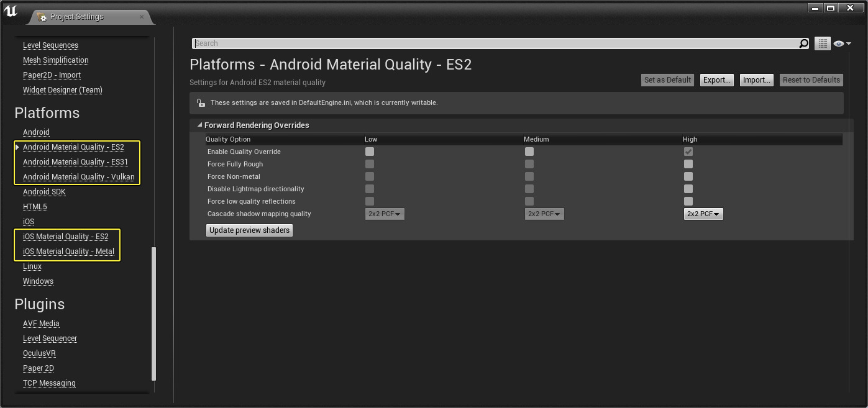This screenshot has height=408, width=868.
Task: Click the arrow beside Android Material Quality - ES2
Action: click(x=17, y=147)
